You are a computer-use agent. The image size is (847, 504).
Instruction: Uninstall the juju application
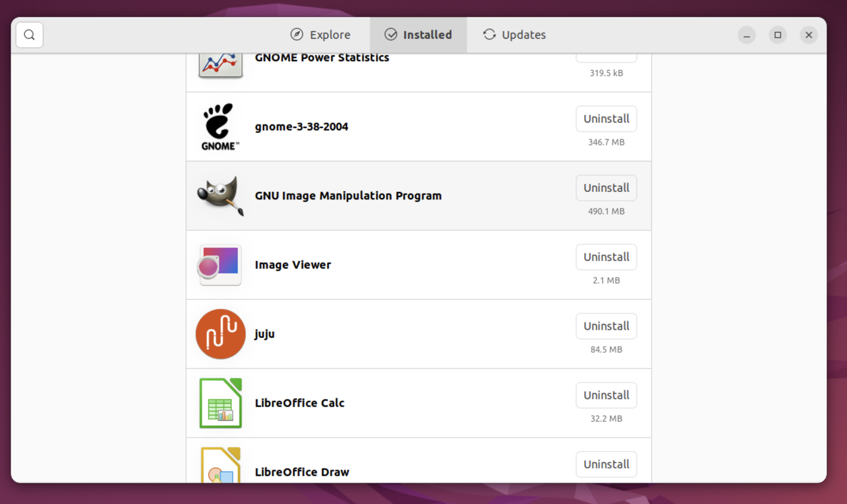pyautogui.click(x=606, y=326)
